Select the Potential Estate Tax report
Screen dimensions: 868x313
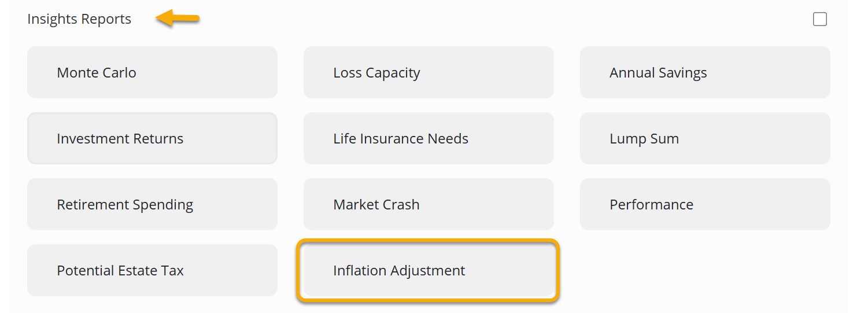coord(152,270)
